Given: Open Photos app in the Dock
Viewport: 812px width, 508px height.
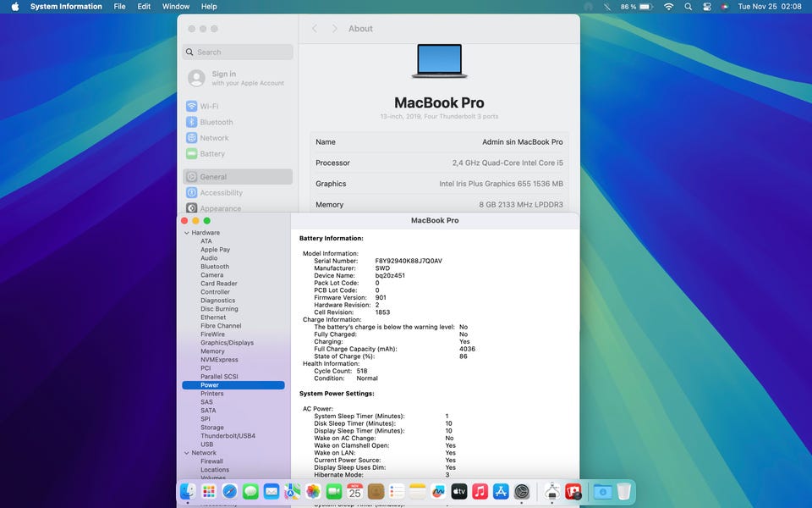Looking at the screenshot, I should tap(313, 491).
